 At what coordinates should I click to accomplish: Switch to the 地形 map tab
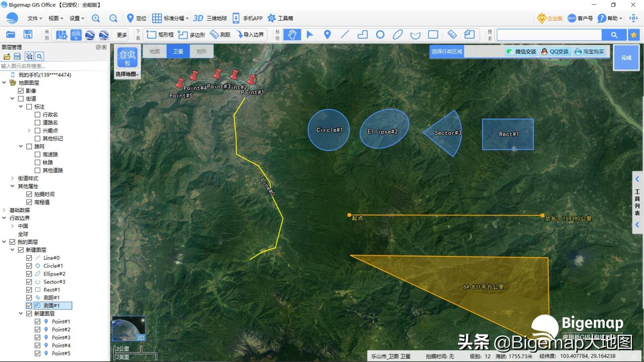pos(202,51)
